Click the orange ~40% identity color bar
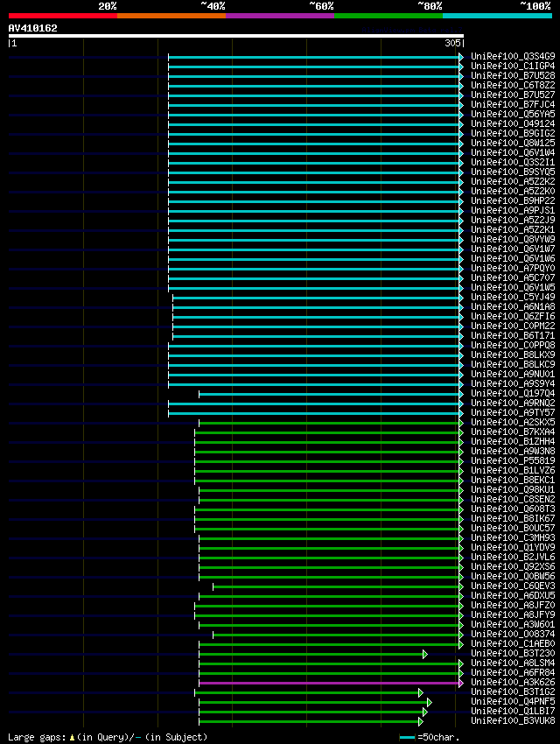Viewport: 560px width, 744px height. coord(171,16)
